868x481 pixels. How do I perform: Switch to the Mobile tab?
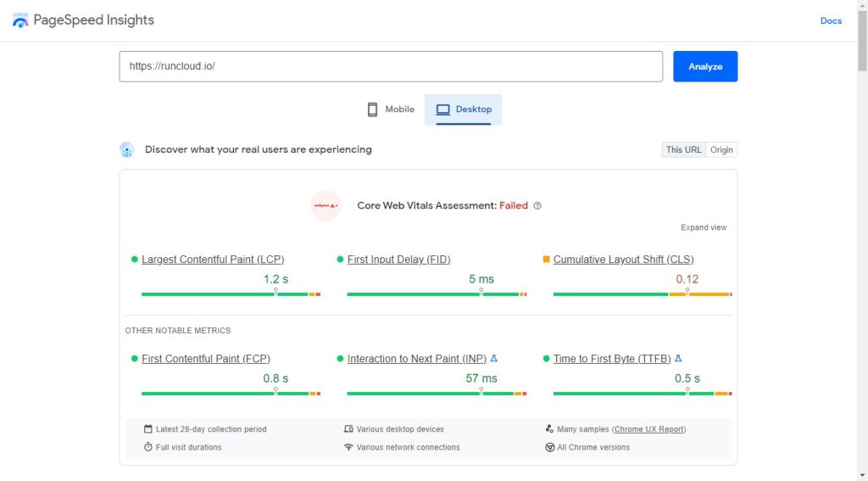pos(391,109)
